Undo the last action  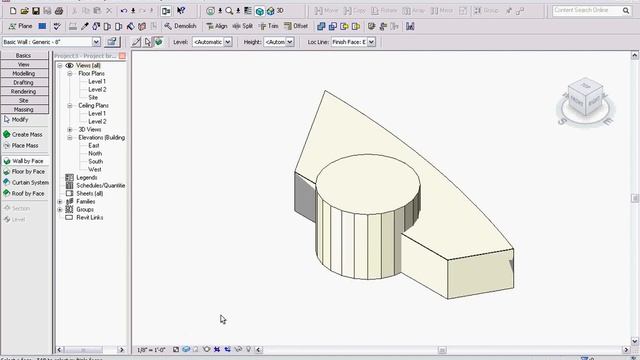(124, 11)
